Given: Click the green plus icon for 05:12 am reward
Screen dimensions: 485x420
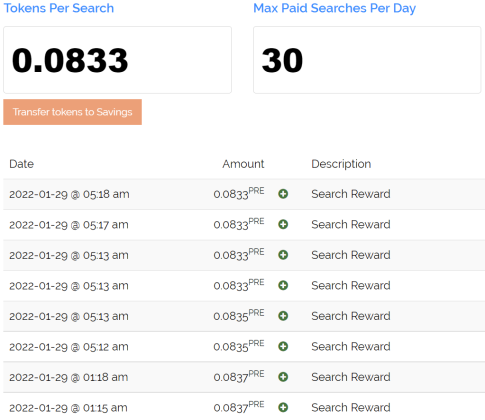Looking at the screenshot, I should (283, 346).
